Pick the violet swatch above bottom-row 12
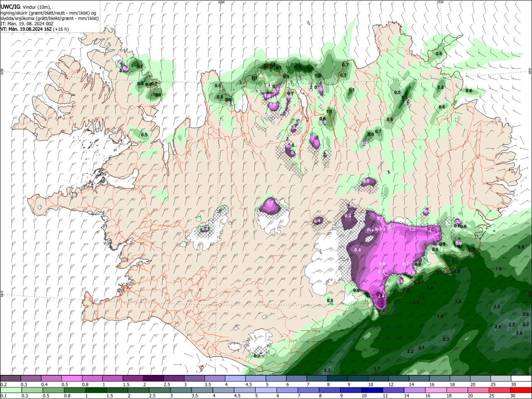The image size is (532, 399). pos(394,390)
